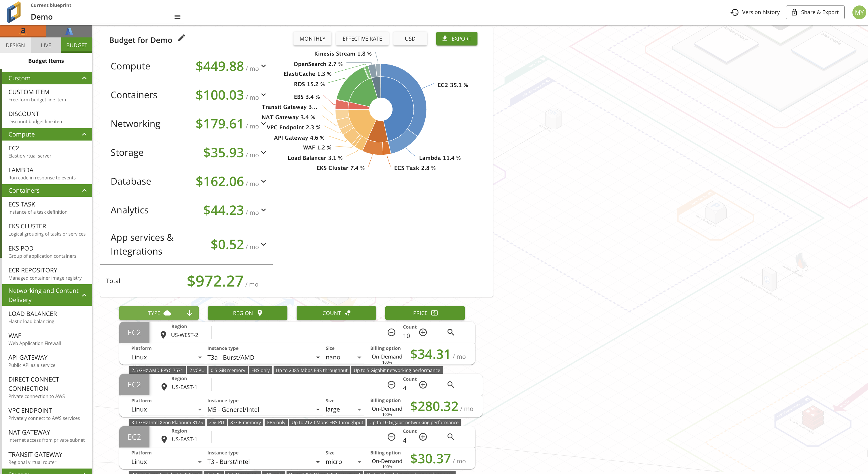This screenshot has width=868, height=474.
Task: Toggle the MONTHLY period button
Action: 312,39
